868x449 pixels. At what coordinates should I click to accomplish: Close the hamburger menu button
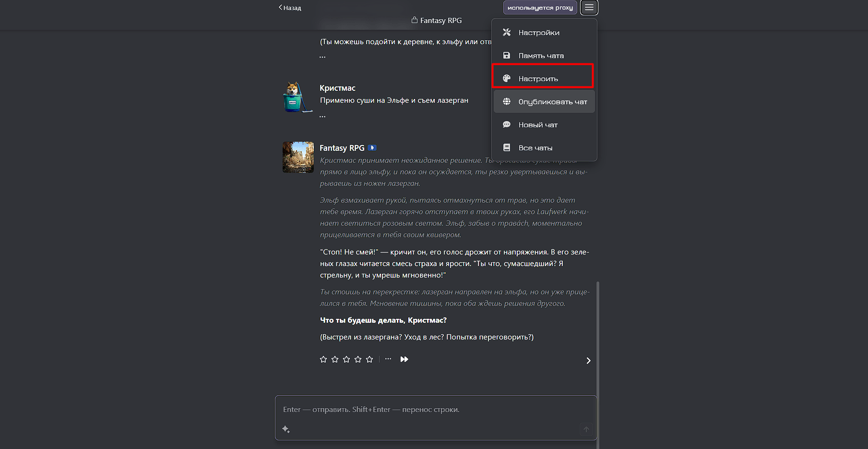pyautogui.click(x=589, y=8)
